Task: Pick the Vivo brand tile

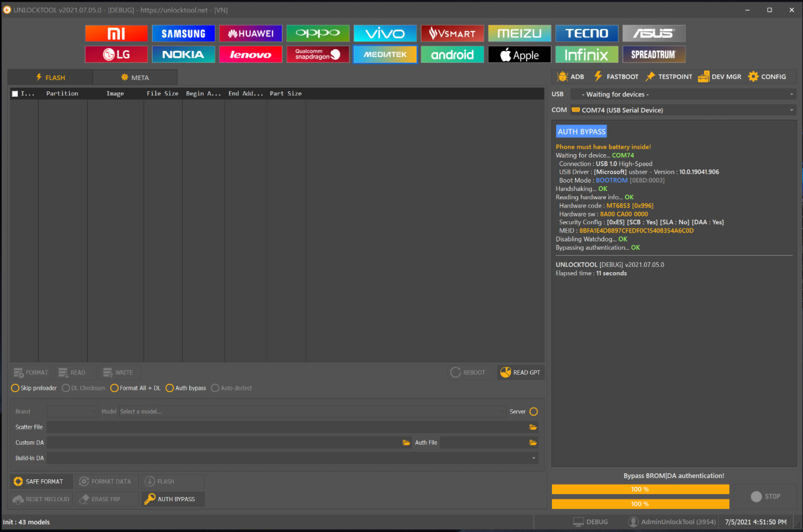Action: click(x=385, y=33)
